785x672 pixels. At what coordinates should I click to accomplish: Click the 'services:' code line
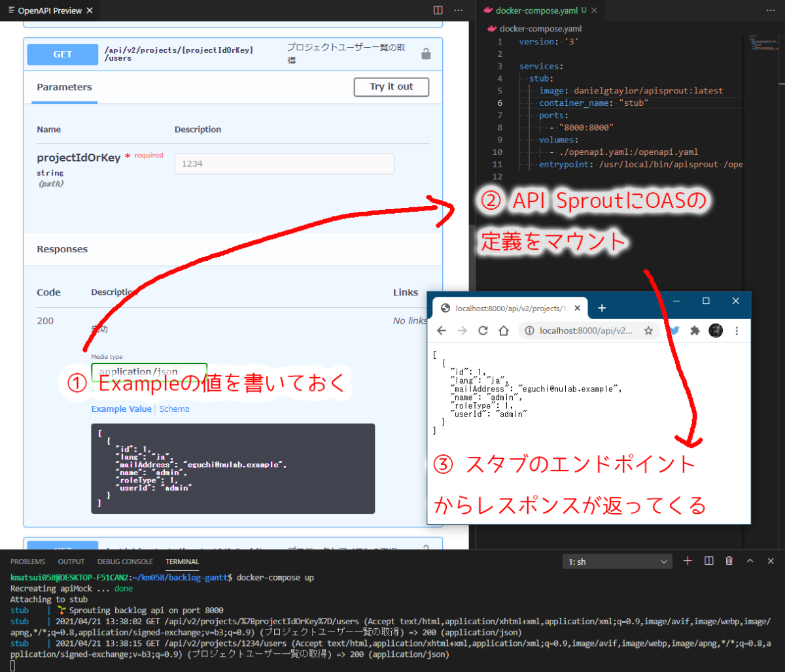pos(541,66)
